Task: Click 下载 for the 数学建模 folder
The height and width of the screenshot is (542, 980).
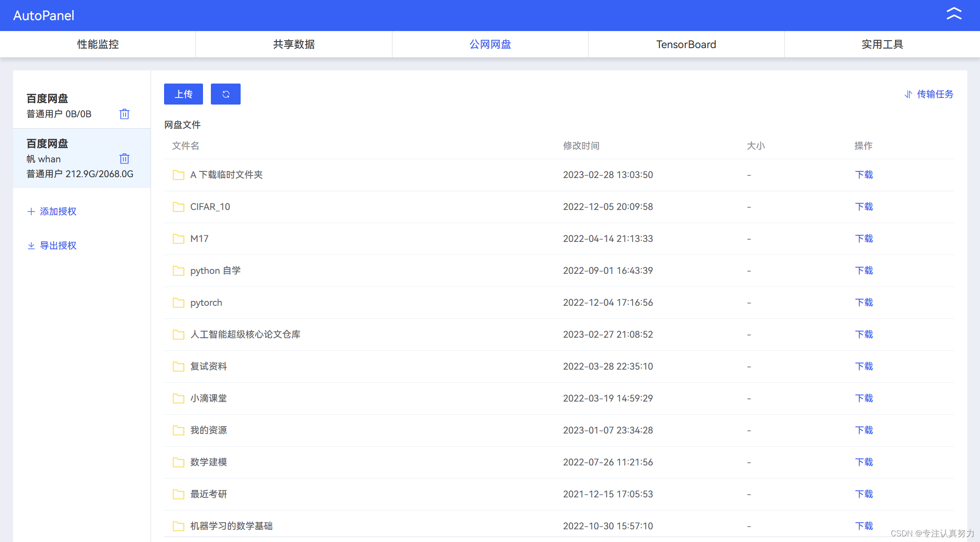Action: [864, 462]
